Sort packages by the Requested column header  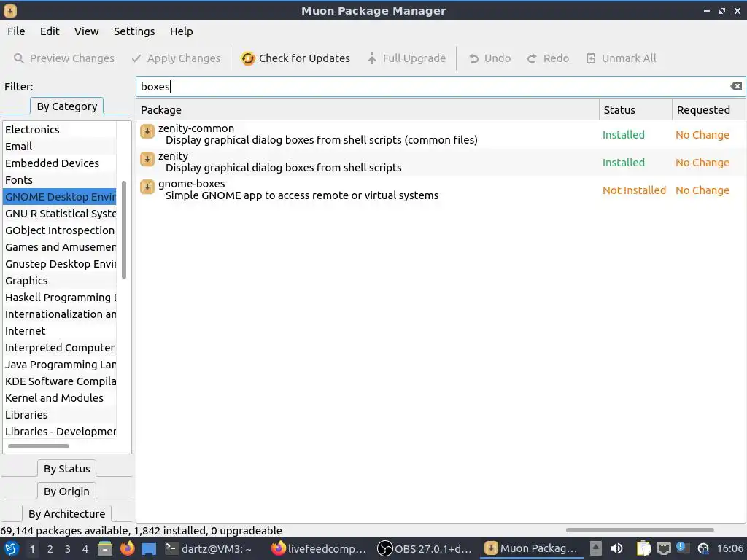(x=708, y=110)
